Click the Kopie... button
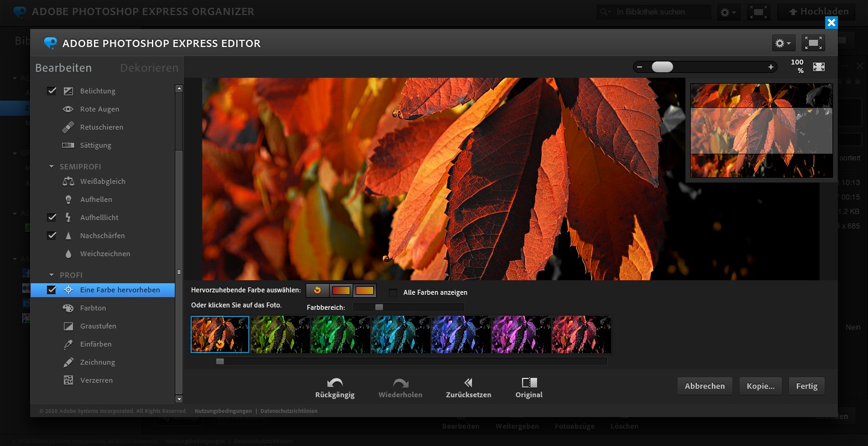 tap(761, 386)
